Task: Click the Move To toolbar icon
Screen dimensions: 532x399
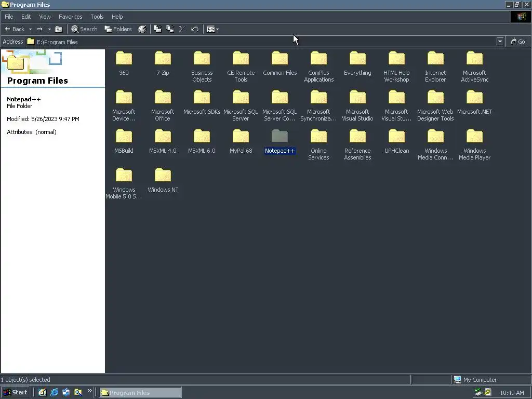Action: click(x=158, y=29)
